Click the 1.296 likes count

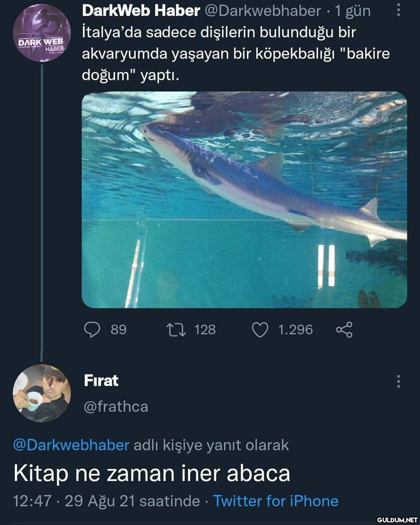point(295,329)
